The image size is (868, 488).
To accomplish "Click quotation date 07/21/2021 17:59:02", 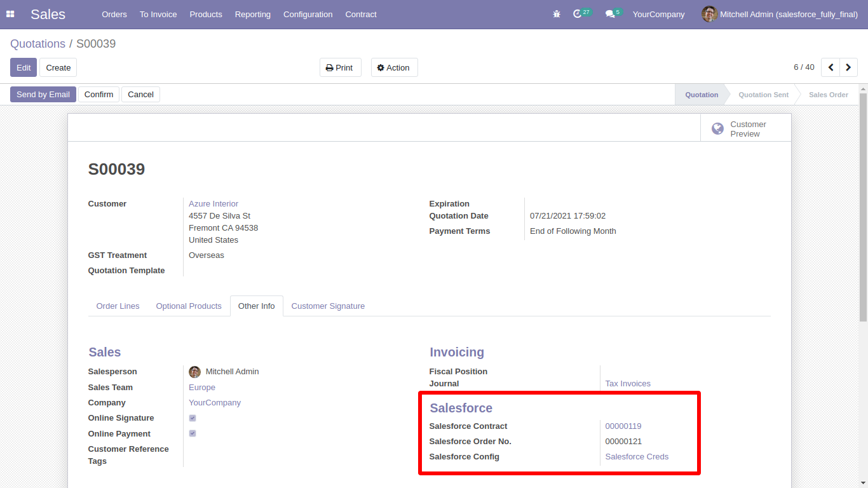I will click(567, 216).
